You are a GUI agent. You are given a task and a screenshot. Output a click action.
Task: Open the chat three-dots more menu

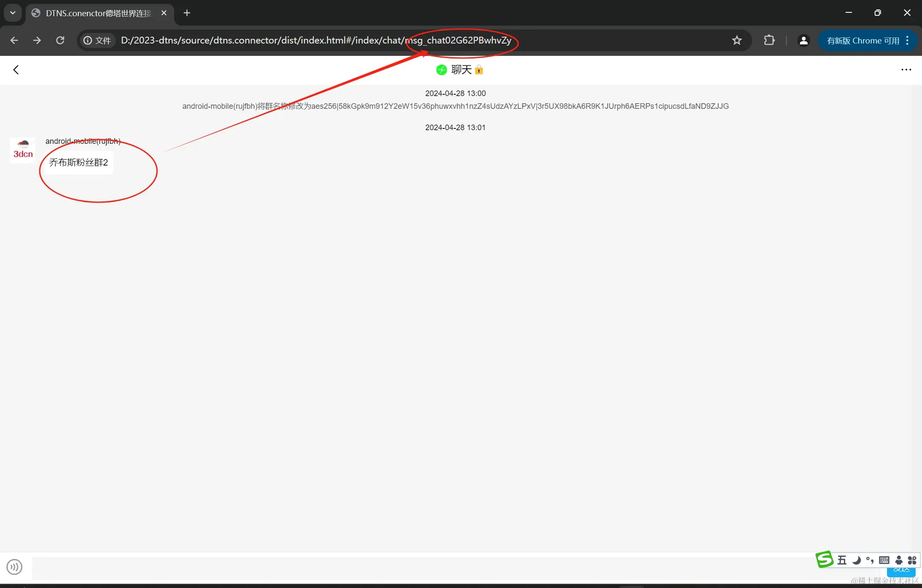coord(906,70)
